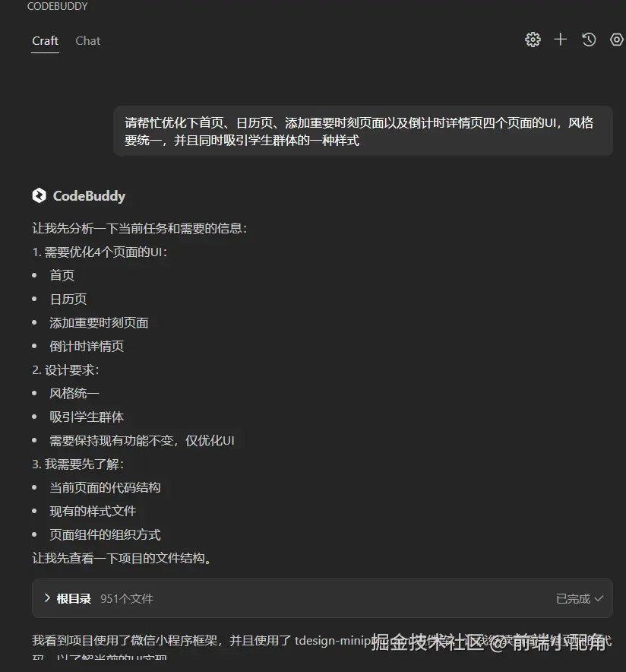
Task: Click the CodeBuddy name heading
Action: tap(89, 196)
